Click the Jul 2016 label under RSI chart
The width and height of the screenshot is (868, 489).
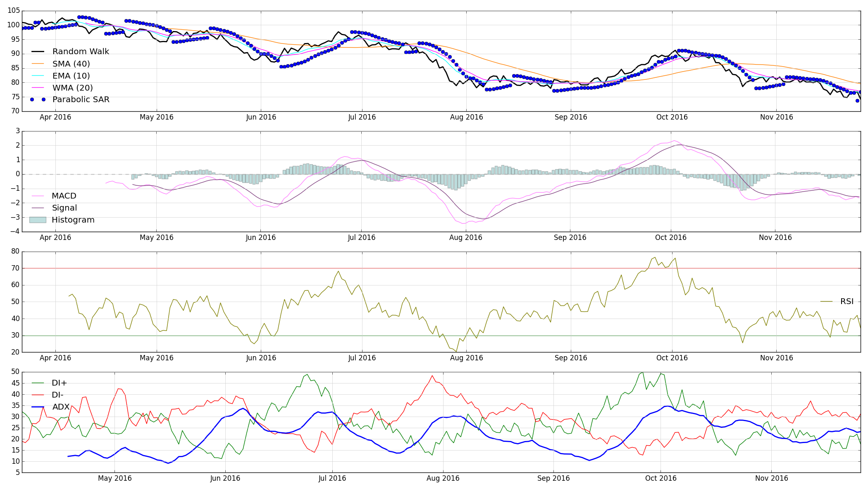pyautogui.click(x=362, y=358)
